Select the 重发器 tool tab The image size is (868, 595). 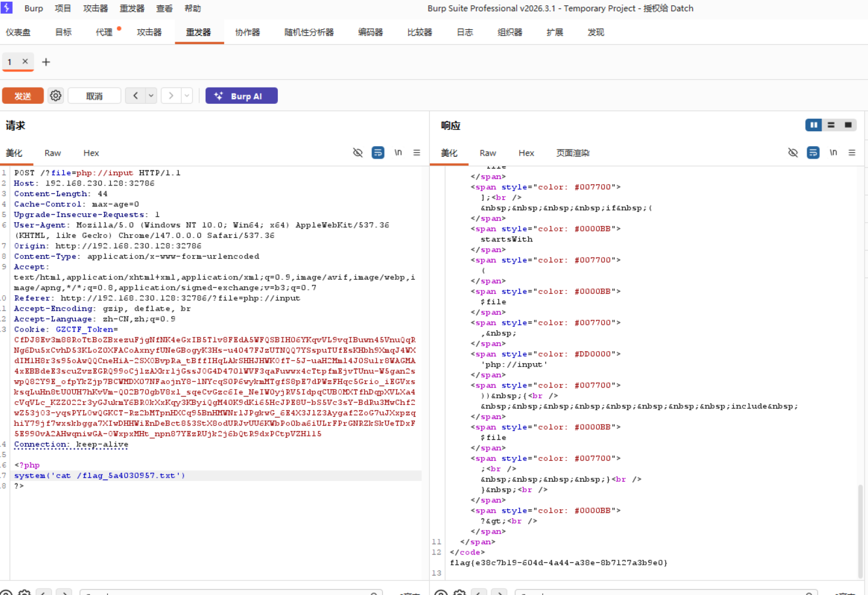199,32
